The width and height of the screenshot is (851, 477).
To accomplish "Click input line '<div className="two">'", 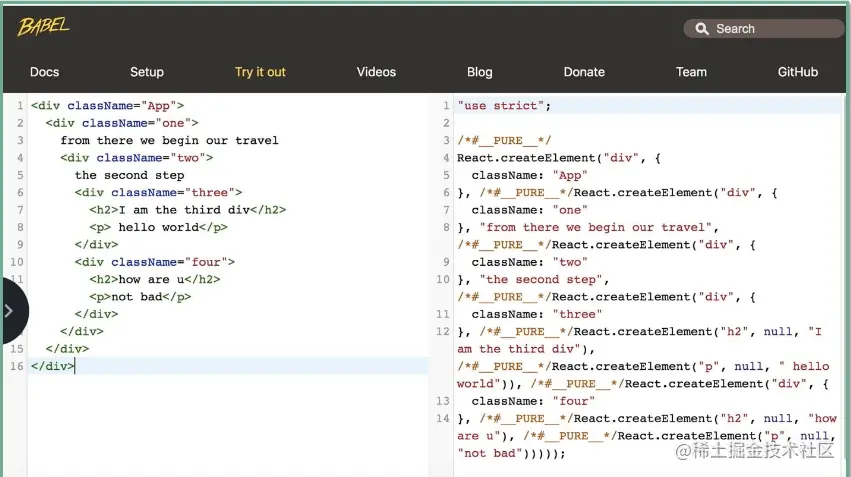I will 137,158.
